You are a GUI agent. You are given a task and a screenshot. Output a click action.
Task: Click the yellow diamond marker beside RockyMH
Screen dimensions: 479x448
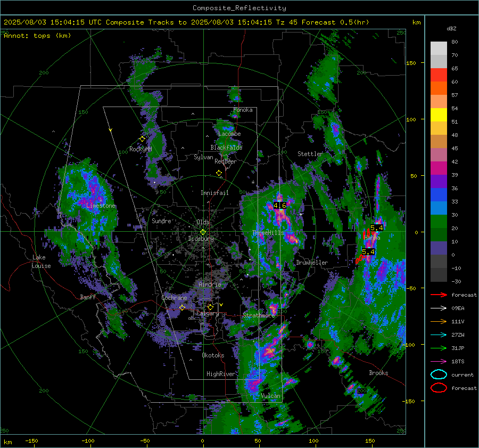pyautogui.click(x=142, y=139)
